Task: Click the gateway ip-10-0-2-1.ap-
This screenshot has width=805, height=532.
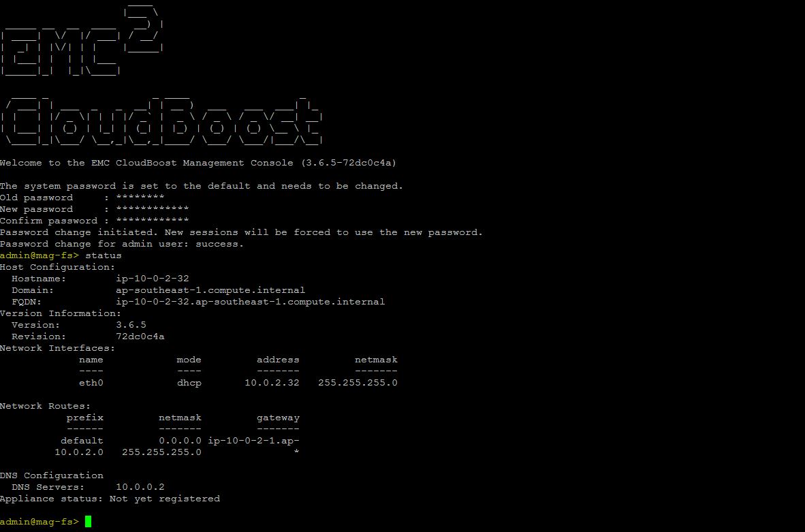Action: [253, 441]
